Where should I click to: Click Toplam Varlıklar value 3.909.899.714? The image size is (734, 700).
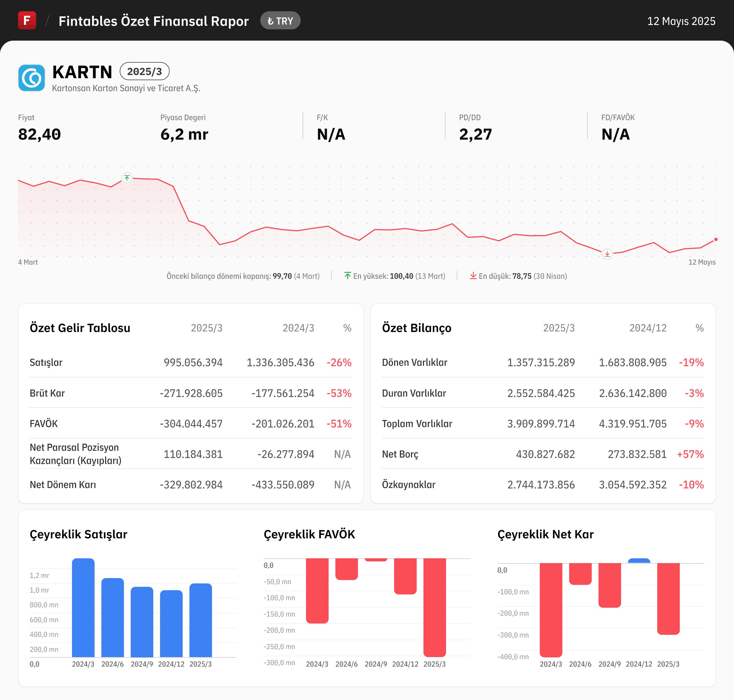click(541, 423)
